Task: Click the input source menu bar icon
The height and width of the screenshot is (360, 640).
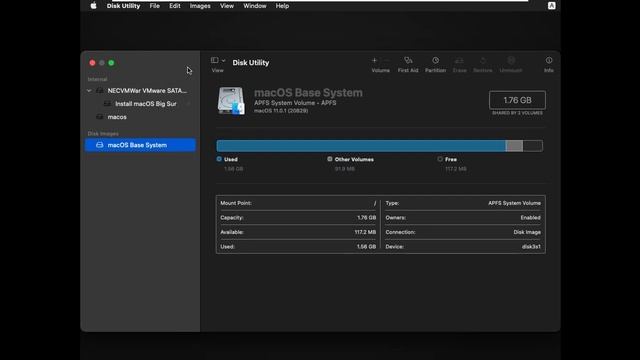Action: click(x=551, y=6)
